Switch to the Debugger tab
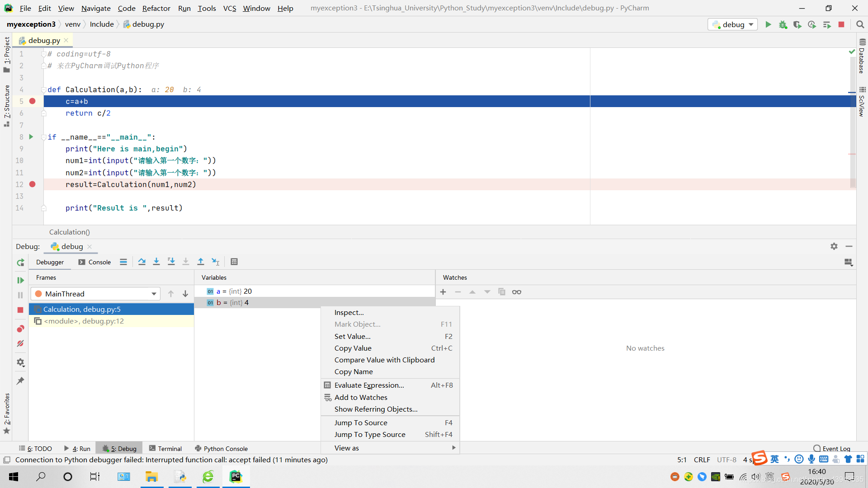The width and height of the screenshot is (868, 488). point(50,262)
